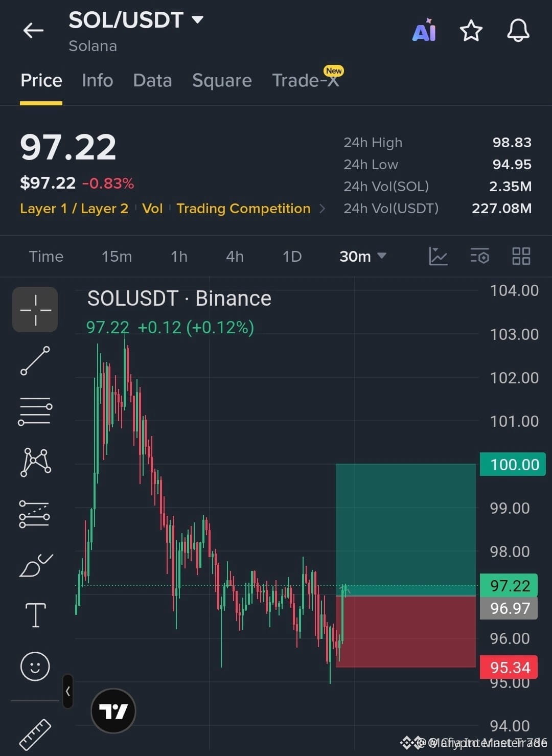Image resolution: width=552 pixels, height=756 pixels.
Task: Select the position projection tool
Action: pyautogui.click(x=35, y=514)
